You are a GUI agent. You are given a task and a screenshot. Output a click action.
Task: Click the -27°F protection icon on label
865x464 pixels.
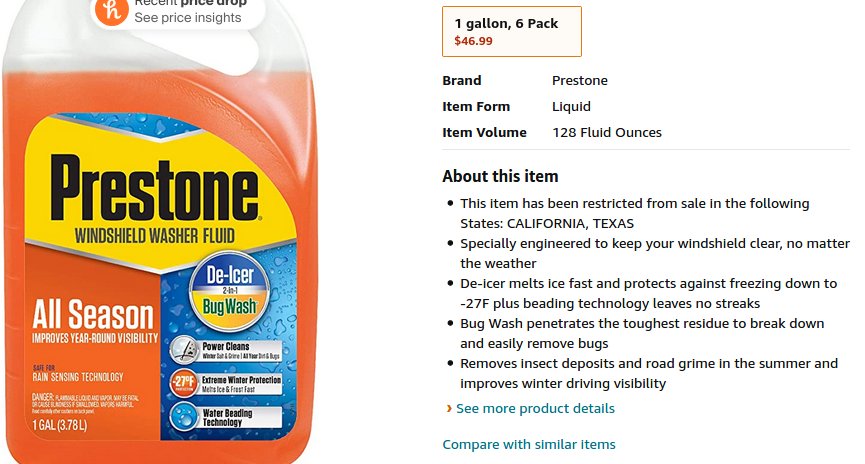tap(184, 383)
